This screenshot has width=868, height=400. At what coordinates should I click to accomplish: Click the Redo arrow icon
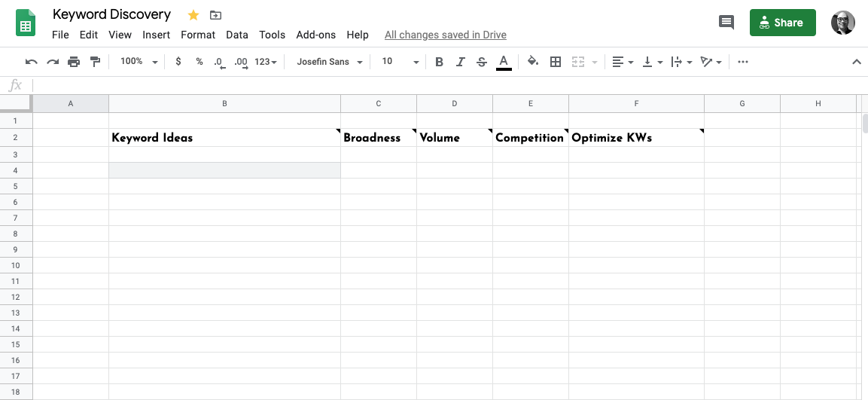[x=53, y=62]
